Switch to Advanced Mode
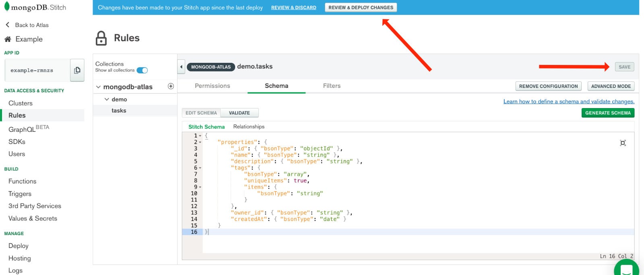The image size is (644, 275). [611, 86]
